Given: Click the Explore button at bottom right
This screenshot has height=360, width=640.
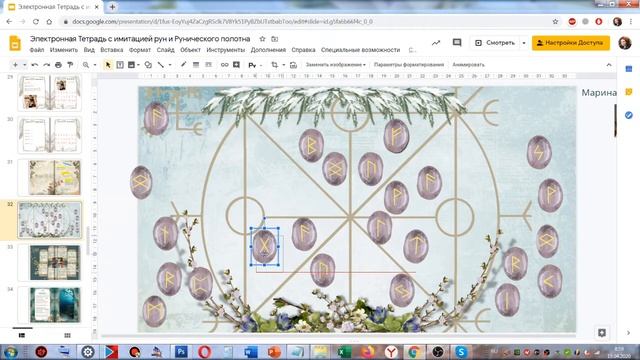Looking at the screenshot, I should tap(602, 333).
